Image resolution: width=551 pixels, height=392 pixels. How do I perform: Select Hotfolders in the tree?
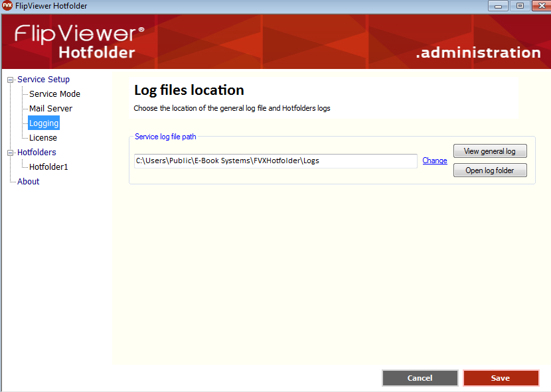pos(37,152)
